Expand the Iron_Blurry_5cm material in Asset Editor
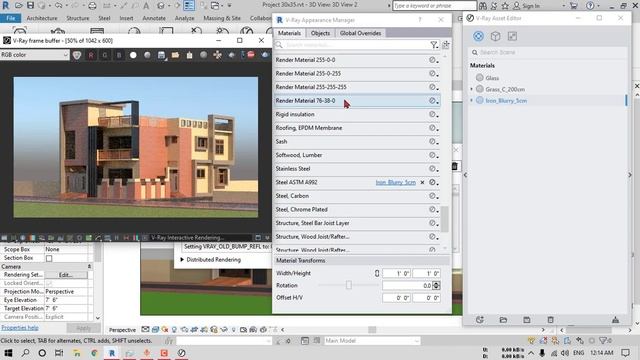Image resolution: width=640 pixels, height=360 pixels. click(471, 100)
